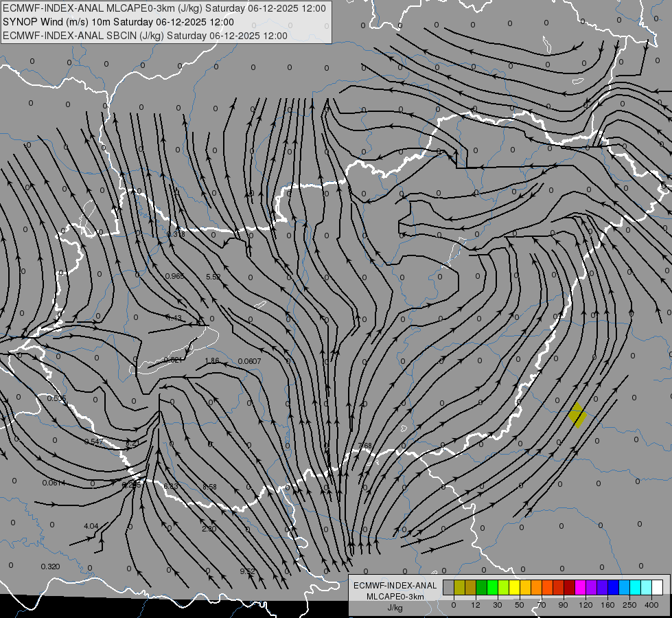This screenshot has height=618, width=672.
Task: Select the map value 1.86
Action: click(212, 360)
